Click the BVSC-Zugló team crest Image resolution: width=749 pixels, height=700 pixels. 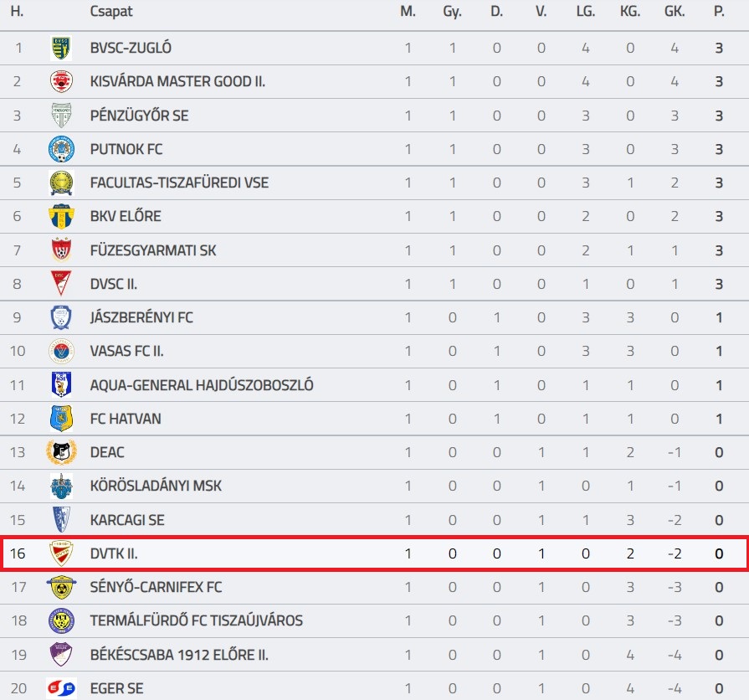click(61, 48)
